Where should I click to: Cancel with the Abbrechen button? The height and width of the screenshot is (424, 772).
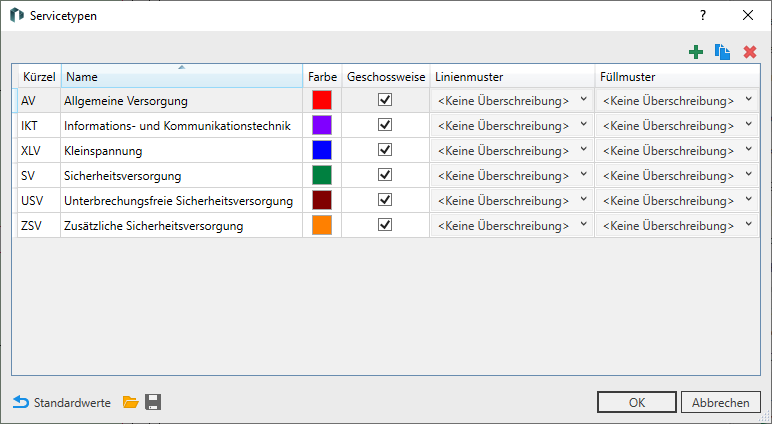[x=720, y=402]
